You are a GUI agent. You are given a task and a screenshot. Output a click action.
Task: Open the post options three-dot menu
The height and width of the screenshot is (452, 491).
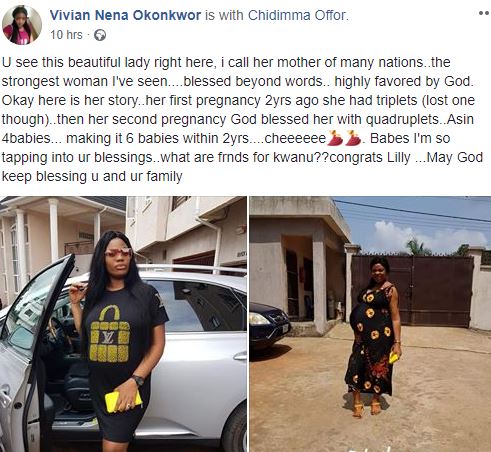484,13
